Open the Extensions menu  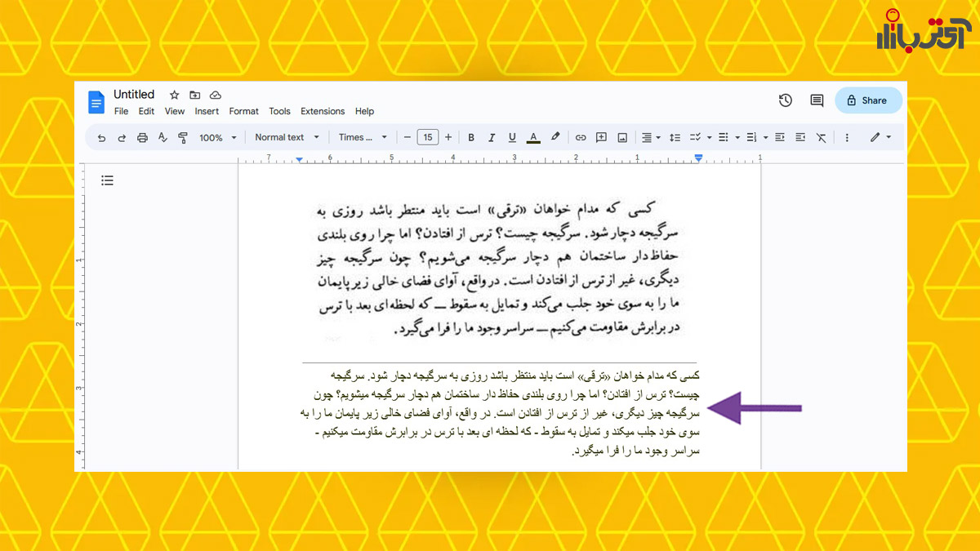323,111
